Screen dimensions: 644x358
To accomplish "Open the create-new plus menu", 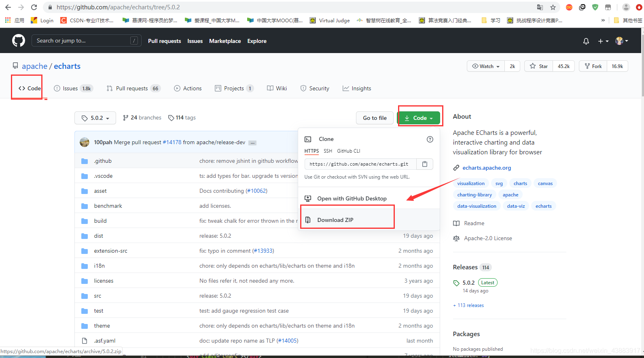I will coord(603,41).
